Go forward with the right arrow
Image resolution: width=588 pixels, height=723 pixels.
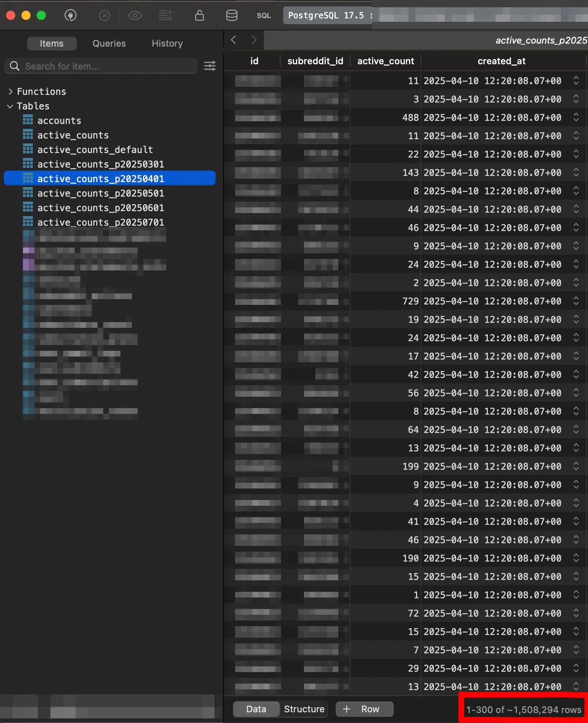click(254, 40)
